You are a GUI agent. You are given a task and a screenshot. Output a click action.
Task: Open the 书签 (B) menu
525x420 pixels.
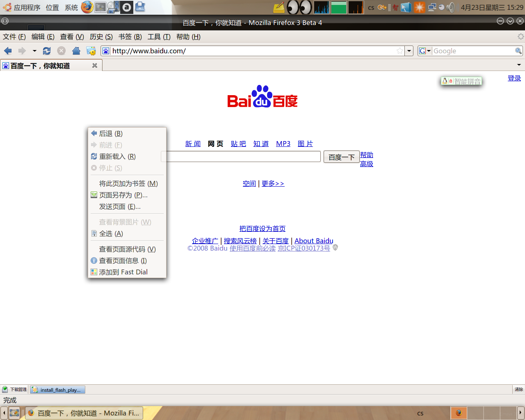point(130,37)
